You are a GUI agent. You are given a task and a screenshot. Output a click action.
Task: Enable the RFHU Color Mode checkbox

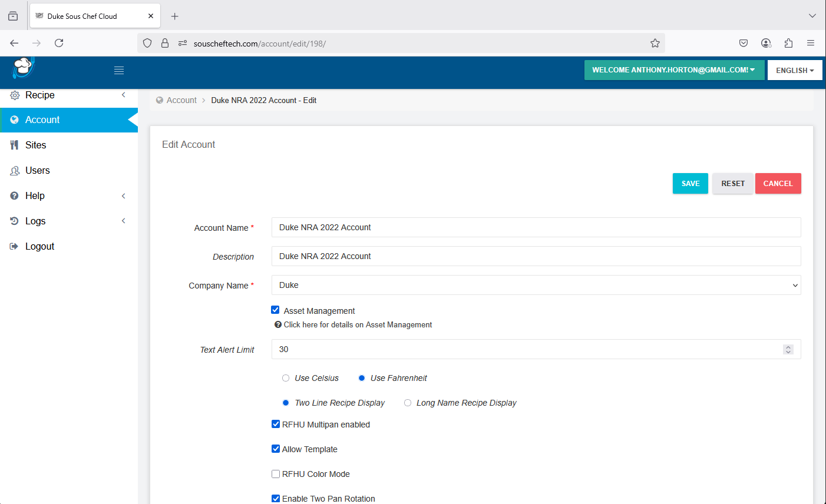[x=276, y=473]
